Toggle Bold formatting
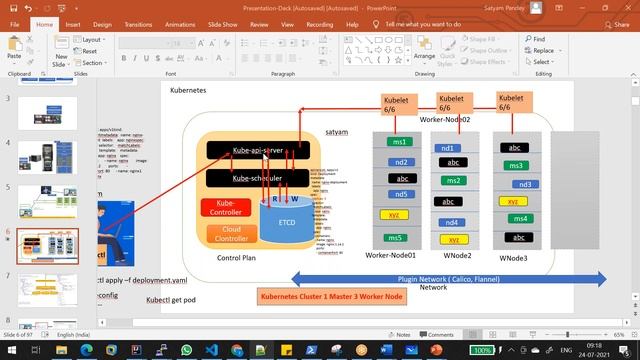 124,58
